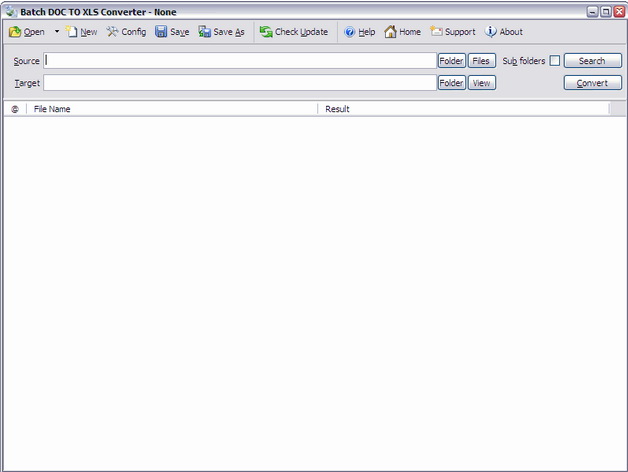628x472 pixels.
Task: Show About information
Action: [x=503, y=32]
